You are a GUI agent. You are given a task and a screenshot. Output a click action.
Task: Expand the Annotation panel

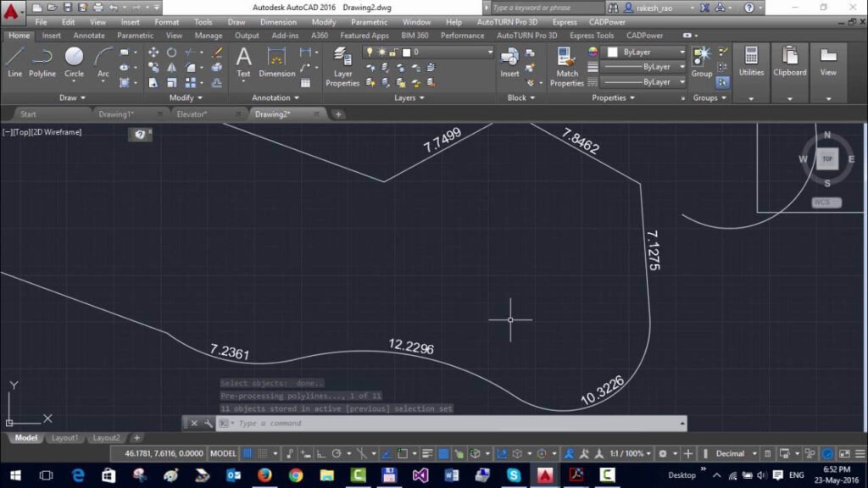(275, 98)
